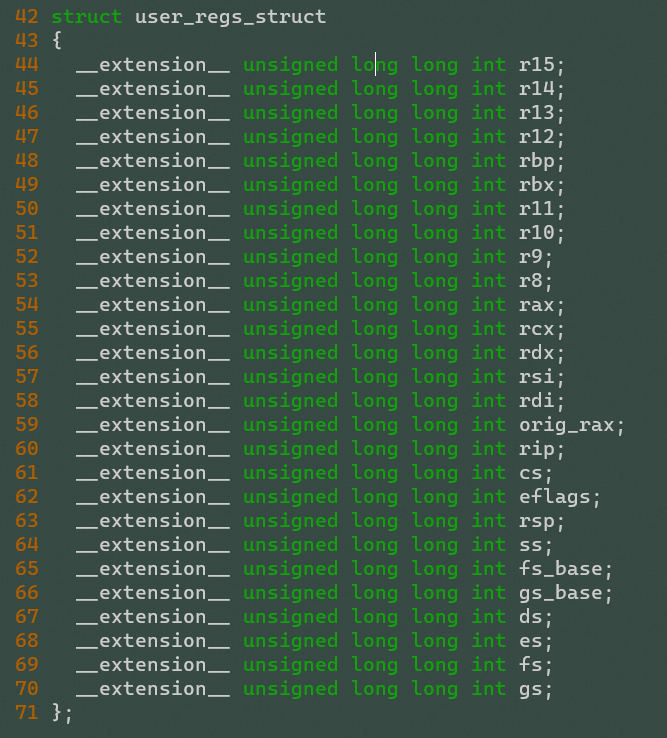The image size is (667, 738).
Task: Click the opening brace on line 43
Action: coord(57,41)
